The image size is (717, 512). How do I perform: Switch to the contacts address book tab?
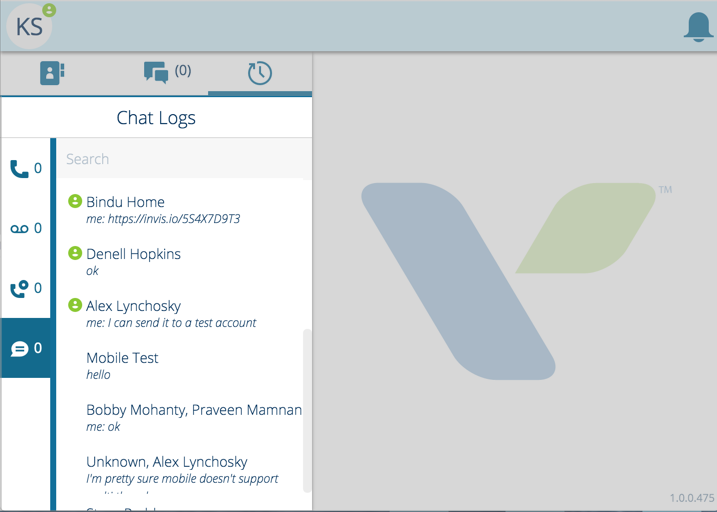click(x=52, y=73)
